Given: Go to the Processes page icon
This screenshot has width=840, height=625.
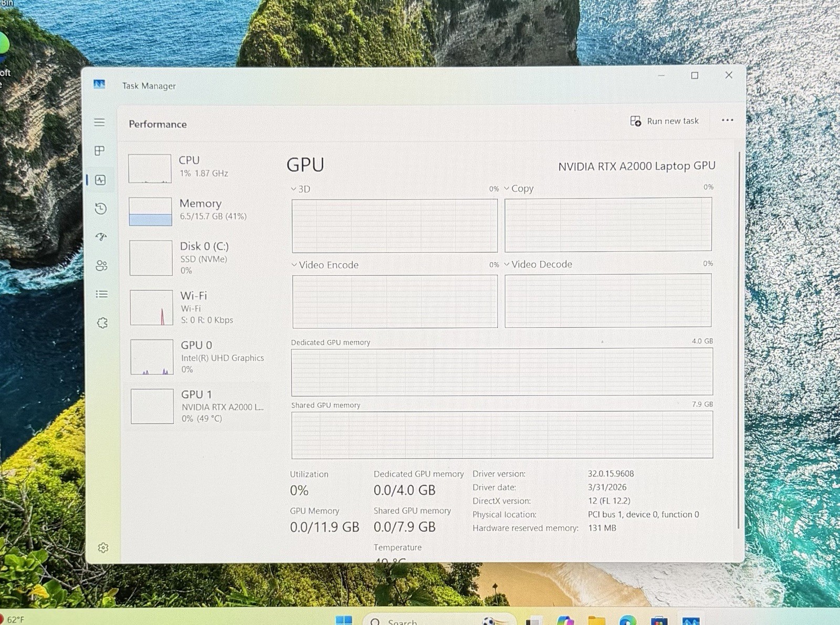Looking at the screenshot, I should (100, 151).
